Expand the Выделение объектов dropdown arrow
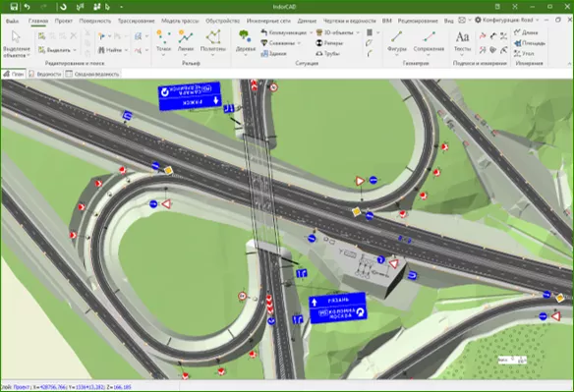The width and height of the screenshot is (574, 392). tap(29, 56)
